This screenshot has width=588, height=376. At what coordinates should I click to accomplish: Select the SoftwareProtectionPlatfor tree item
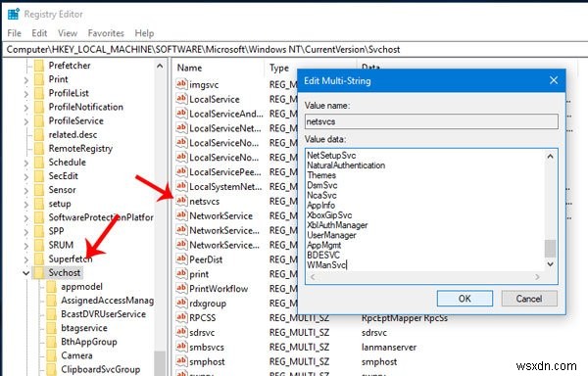pos(101,217)
